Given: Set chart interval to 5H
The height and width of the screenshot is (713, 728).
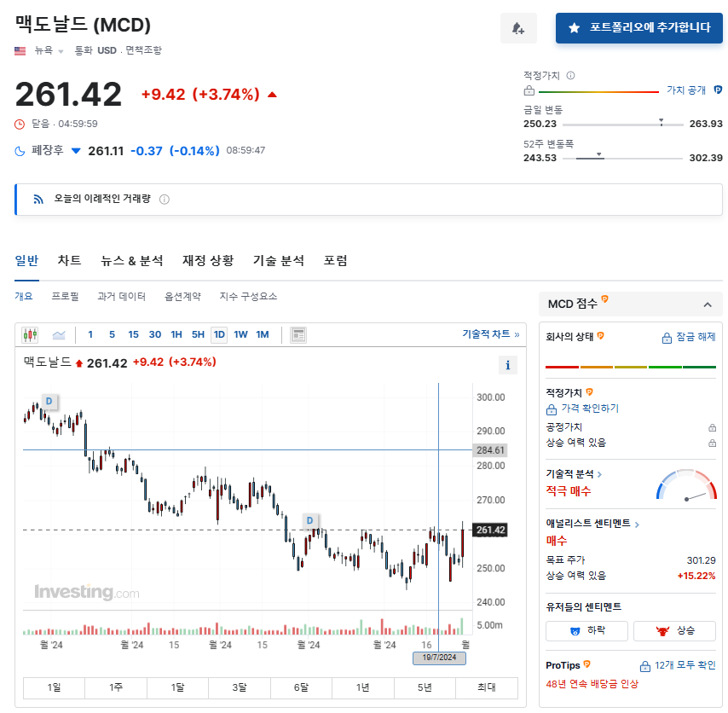Looking at the screenshot, I should pos(198,334).
